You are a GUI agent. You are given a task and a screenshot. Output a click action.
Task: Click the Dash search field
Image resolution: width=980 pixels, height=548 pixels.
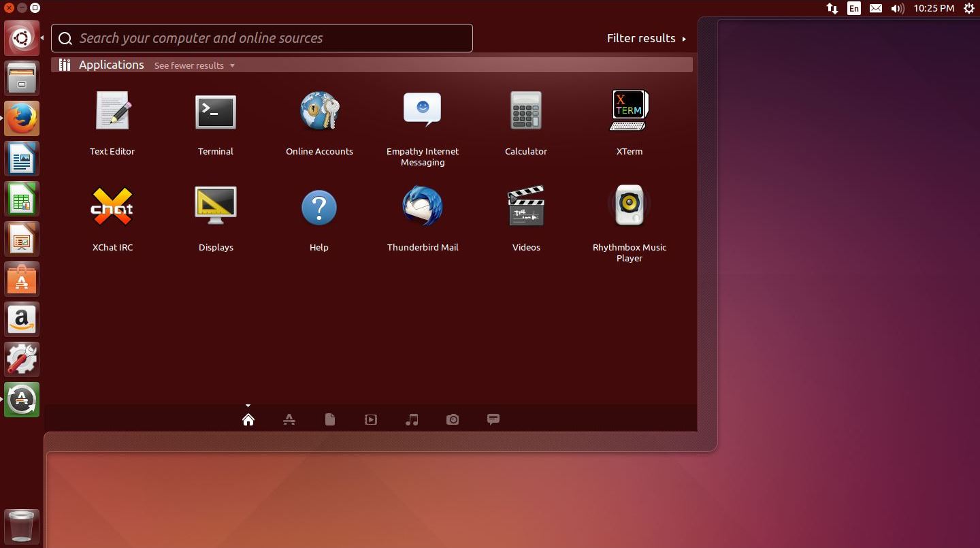point(262,38)
